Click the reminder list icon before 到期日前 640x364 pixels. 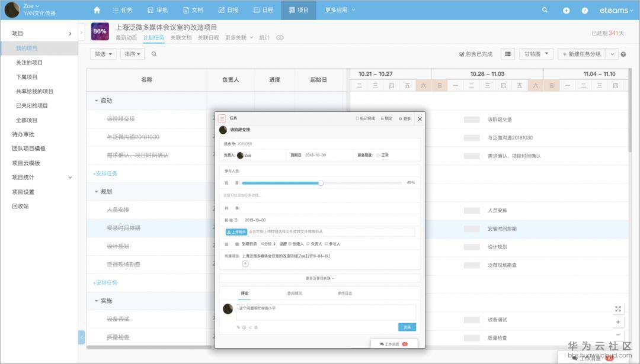click(x=227, y=244)
